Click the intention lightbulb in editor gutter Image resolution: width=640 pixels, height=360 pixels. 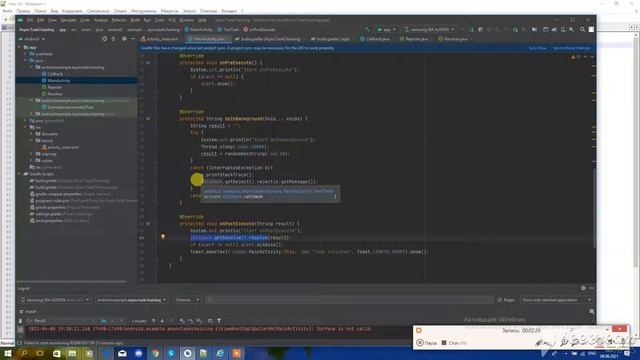[162, 237]
